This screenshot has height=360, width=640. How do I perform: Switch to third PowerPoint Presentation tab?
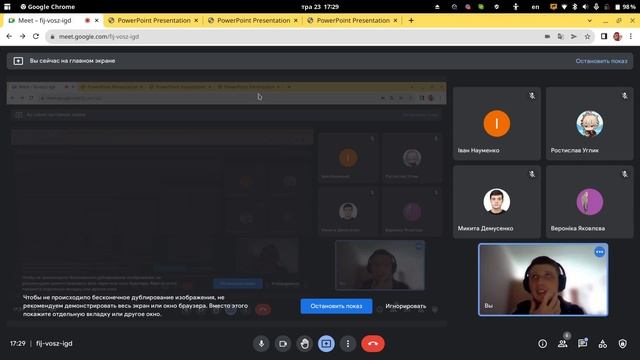pos(353,20)
